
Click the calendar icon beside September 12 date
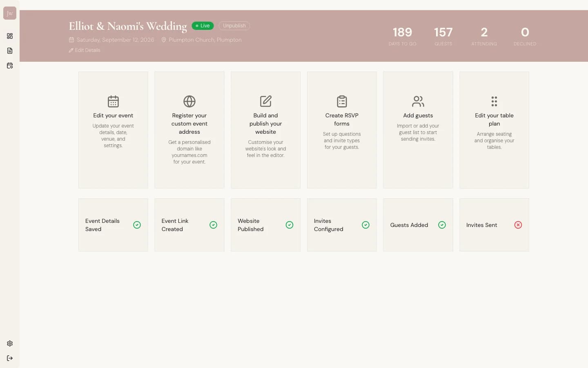tap(71, 40)
